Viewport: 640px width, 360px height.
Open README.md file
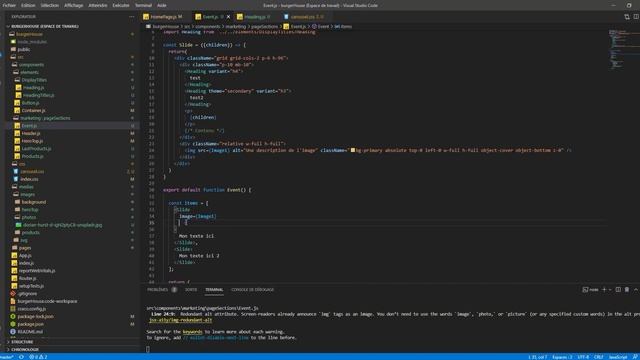click(x=30, y=332)
